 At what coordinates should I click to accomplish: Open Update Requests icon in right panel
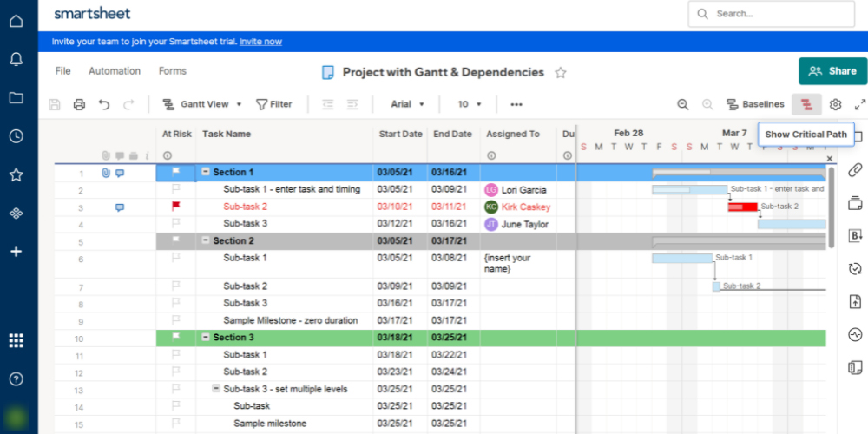pyautogui.click(x=855, y=268)
